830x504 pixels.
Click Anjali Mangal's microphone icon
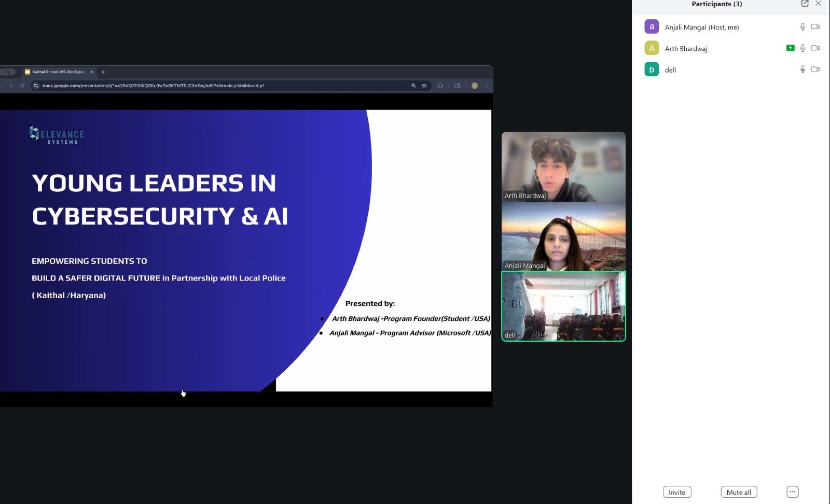click(803, 27)
